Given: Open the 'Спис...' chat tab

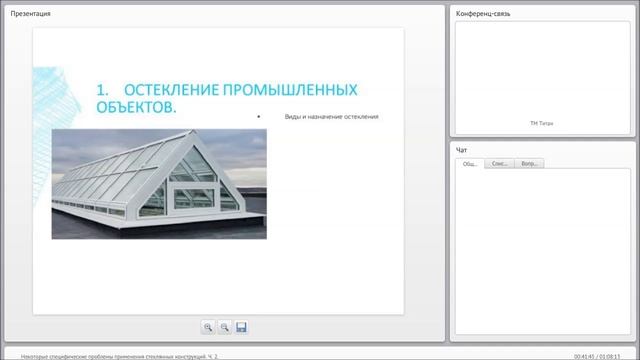Looking at the screenshot, I should [x=500, y=163].
